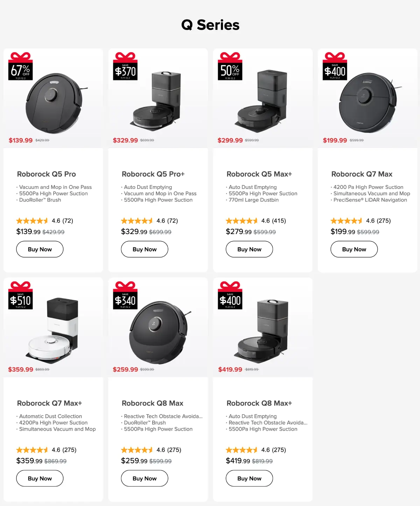The image size is (420, 506).
Task: Click the 67% off gift badge
Action: [x=20, y=66]
